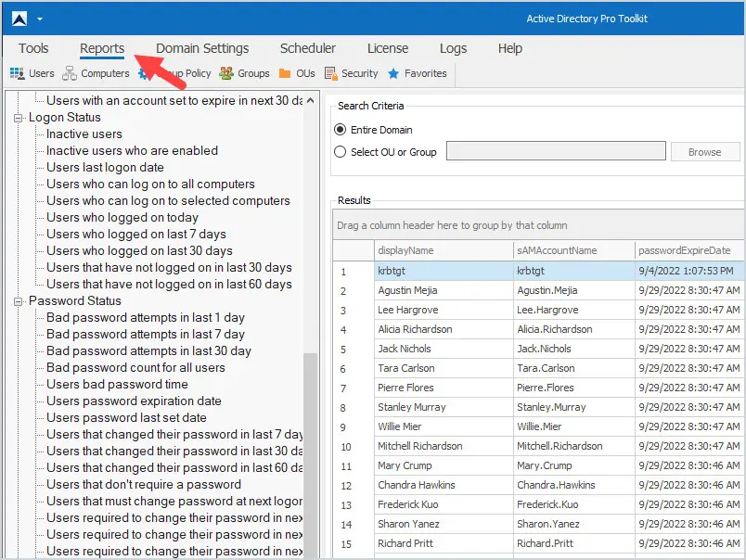746x560 pixels.
Task: Select 'Users that changed their password in last 7 day'
Action: pyautogui.click(x=174, y=434)
